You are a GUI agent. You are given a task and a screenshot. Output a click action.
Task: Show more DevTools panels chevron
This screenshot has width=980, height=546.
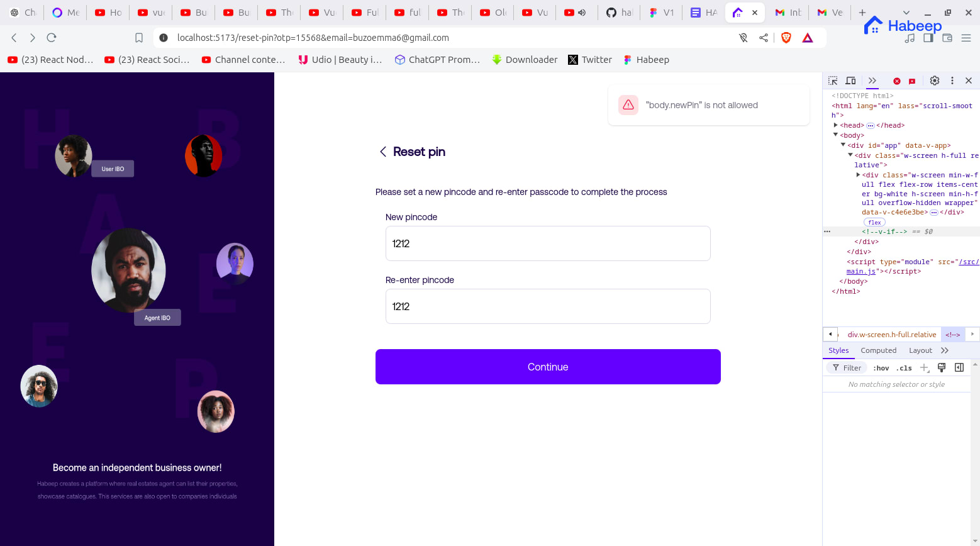pos(872,81)
